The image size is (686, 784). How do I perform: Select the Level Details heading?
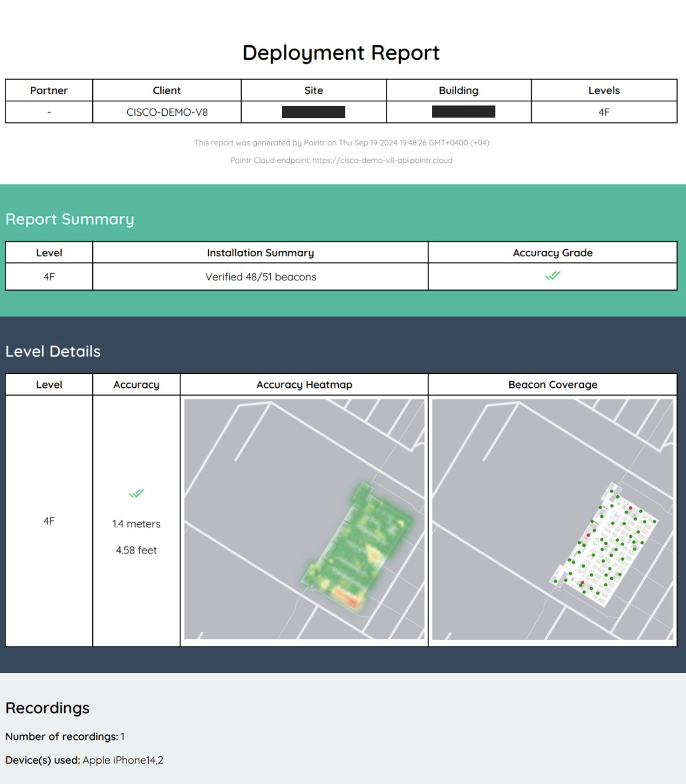53,352
